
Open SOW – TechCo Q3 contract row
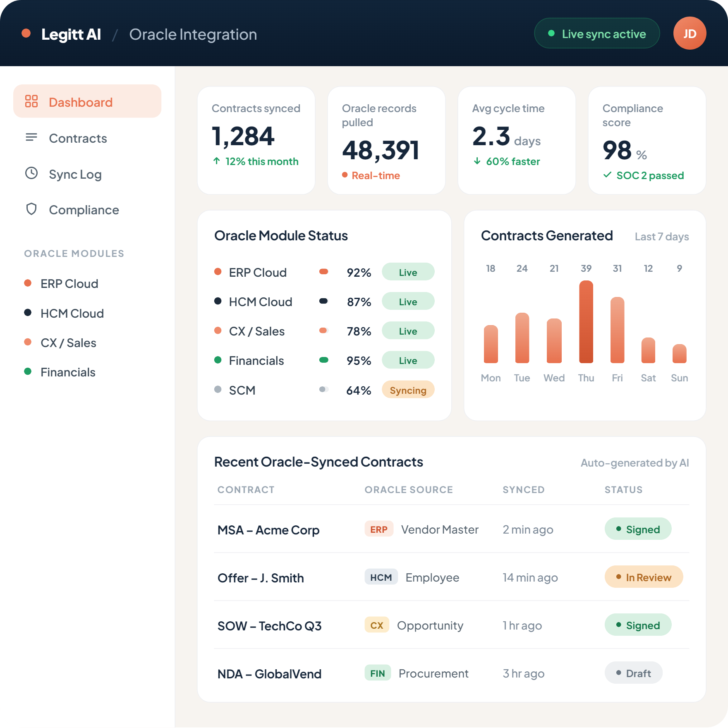click(452, 625)
